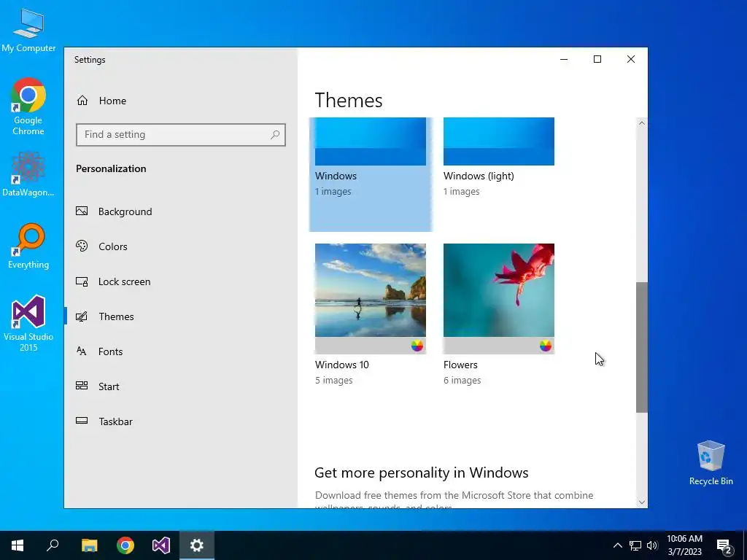
Task: Click the color wheel badge on Windows 10 theme
Action: coord(417,346)
